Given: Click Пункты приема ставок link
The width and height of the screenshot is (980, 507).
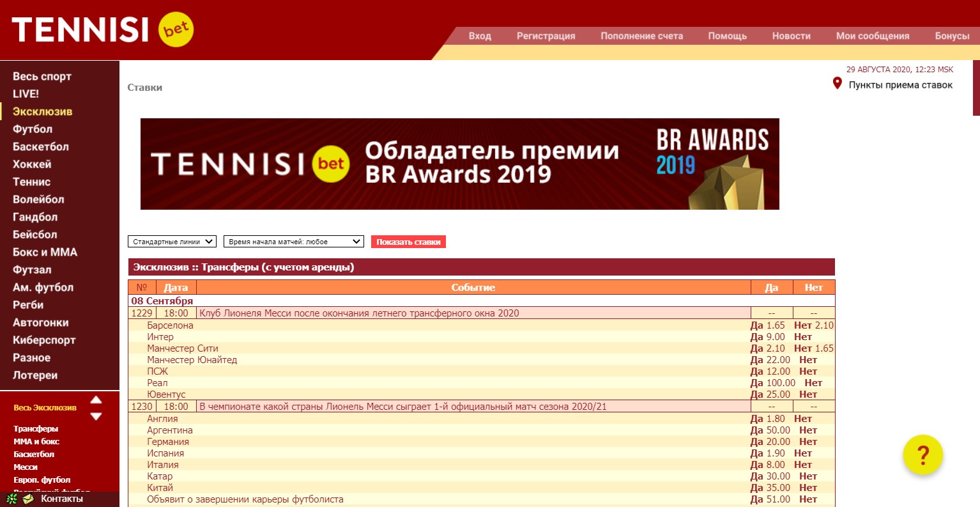Looking at the screenshot, I should (x=900, y=85).
